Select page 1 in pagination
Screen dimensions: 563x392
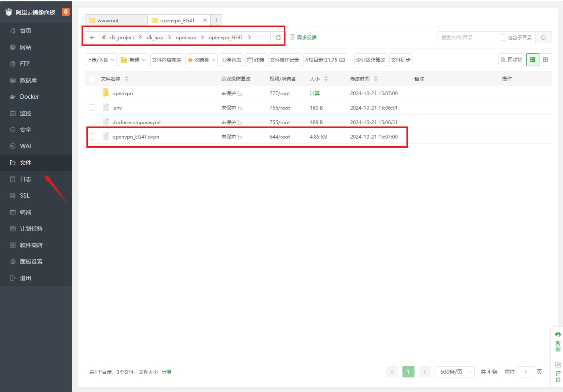point(408,372)
